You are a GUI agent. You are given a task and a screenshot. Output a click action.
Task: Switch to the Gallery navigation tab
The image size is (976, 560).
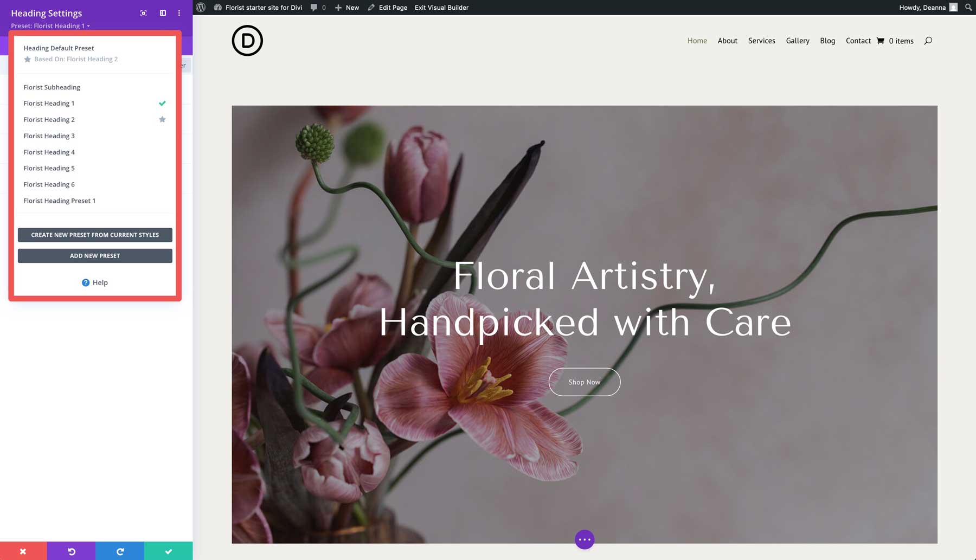[x=797, y=41]
